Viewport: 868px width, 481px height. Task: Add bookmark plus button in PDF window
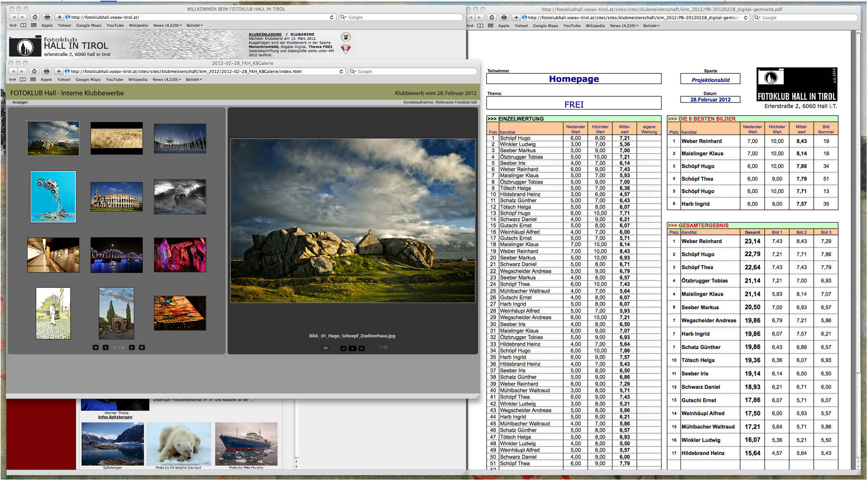tap(516, 17)
